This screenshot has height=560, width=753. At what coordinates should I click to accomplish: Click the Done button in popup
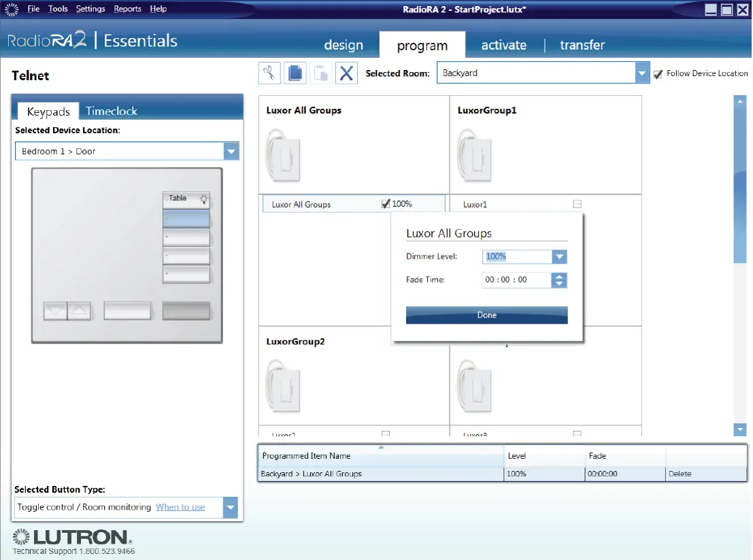(x=486, y=315)
